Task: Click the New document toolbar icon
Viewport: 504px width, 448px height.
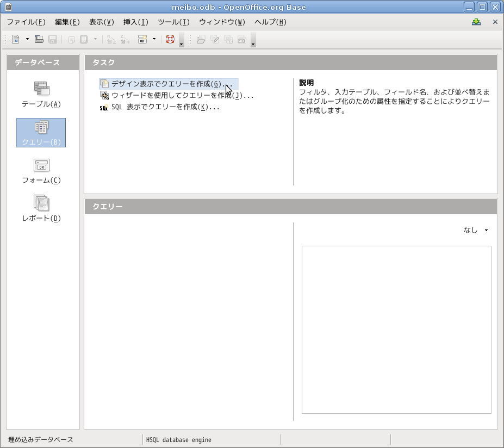Action: [x=16, y=39]
